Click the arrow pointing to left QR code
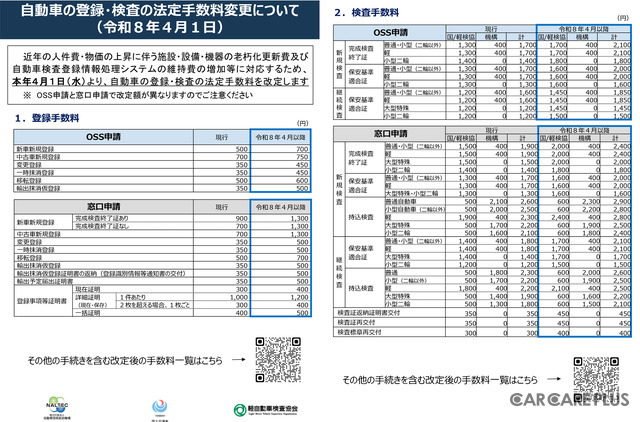The width and height of the screenshot is (640, 422). point(238,357)
